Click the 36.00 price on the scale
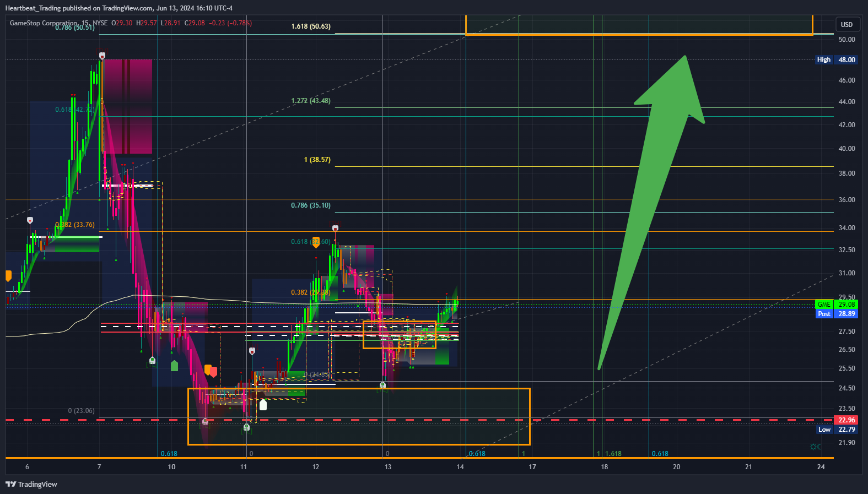 847,199
